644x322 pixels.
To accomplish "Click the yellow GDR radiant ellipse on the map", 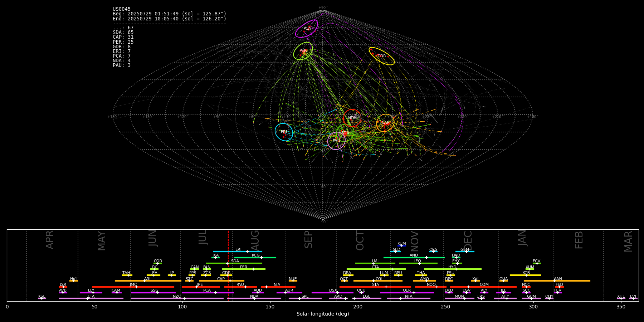I will pyautogui.click(x=382, y=56).
